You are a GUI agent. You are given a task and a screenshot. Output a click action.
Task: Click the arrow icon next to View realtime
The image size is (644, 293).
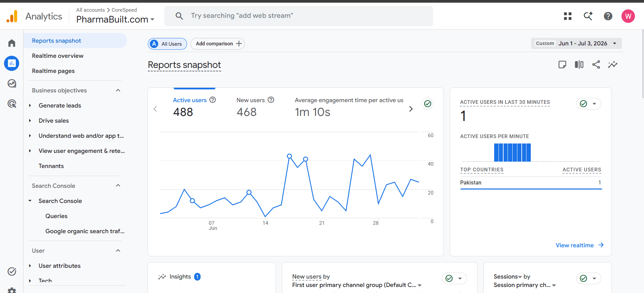pos(601,245)
